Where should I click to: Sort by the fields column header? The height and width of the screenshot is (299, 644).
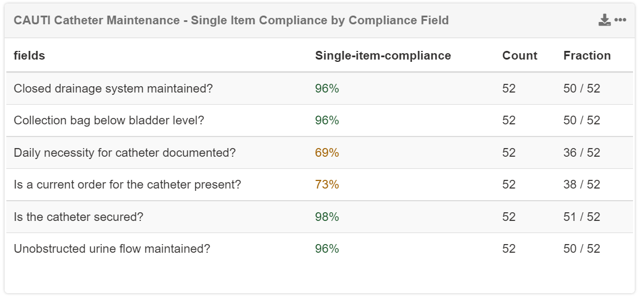pyautogui.click(x=29, y=56)
